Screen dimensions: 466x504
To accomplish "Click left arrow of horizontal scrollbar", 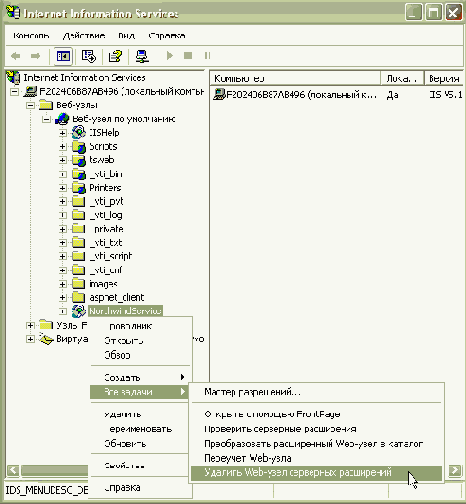I will (13, 470).
